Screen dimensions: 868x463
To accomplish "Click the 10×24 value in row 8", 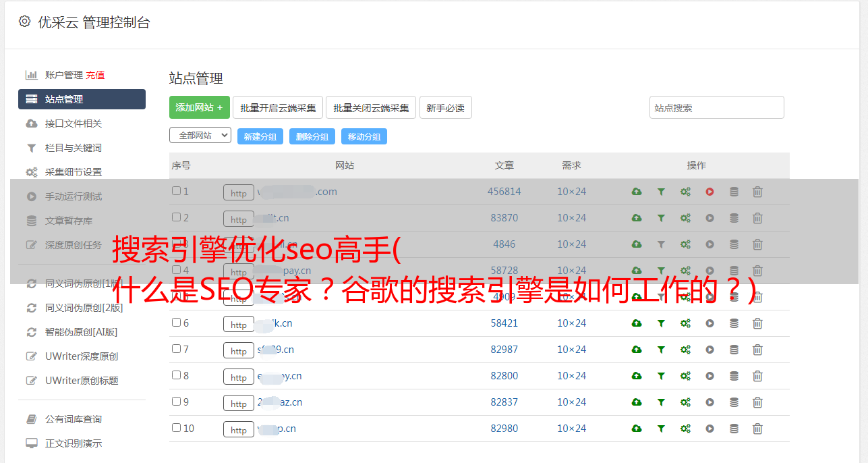I will [572, 376].
